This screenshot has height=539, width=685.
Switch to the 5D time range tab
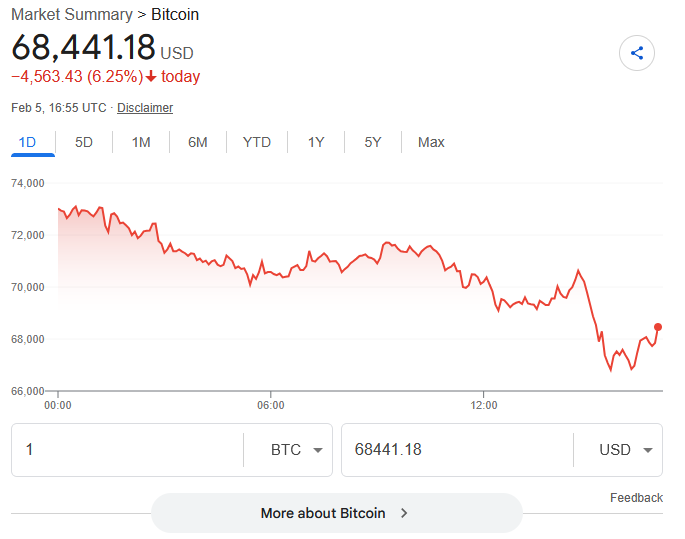pos(83,142)
